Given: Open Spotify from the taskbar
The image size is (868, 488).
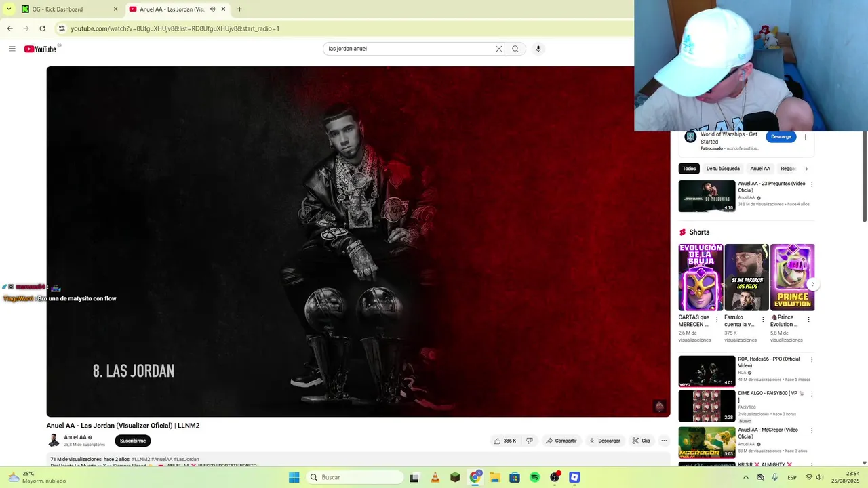Looking at the screenshot, I should click(x=534, y=477).
